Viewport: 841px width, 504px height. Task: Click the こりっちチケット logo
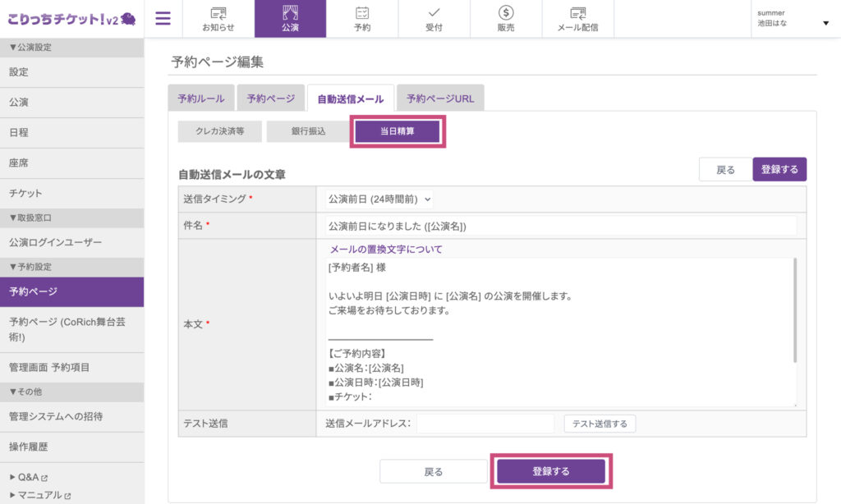coord(71,20)
